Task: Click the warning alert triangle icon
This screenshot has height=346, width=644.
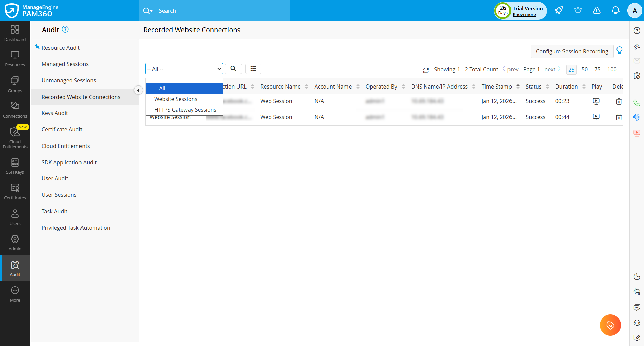Action: point(597,11)
